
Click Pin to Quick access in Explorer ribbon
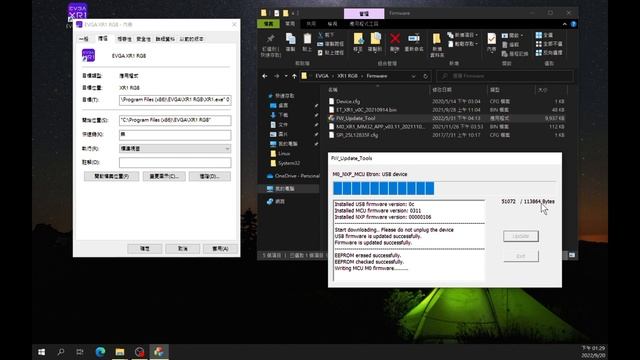[x=270, y=45]
